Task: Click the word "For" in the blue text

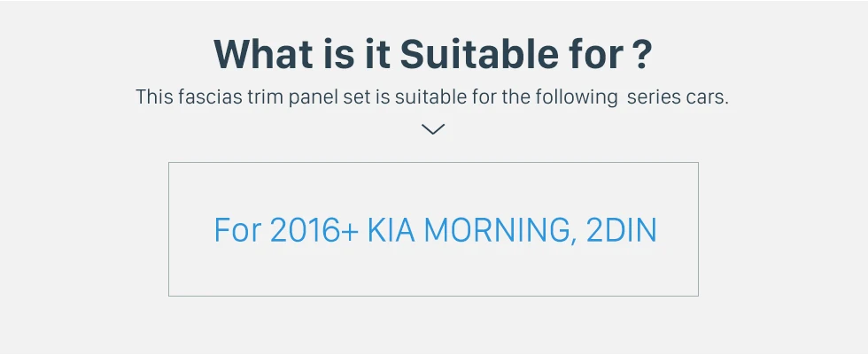Action: tap(237, 230)
